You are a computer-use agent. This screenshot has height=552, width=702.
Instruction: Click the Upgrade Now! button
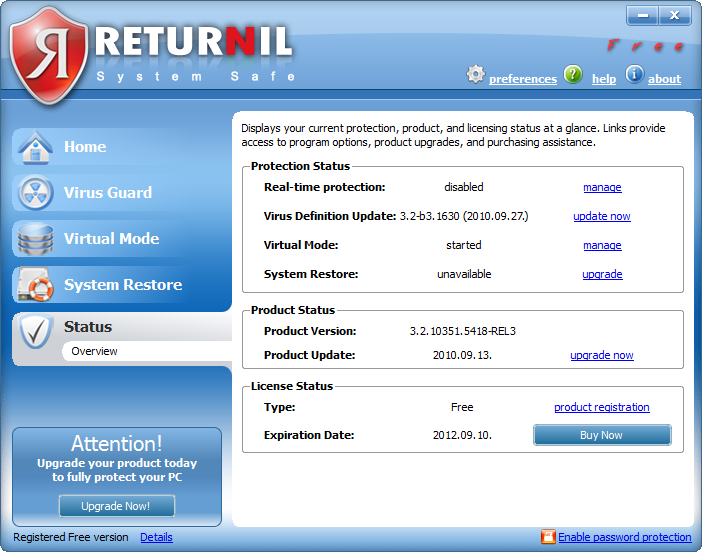[x=116, y=506]
